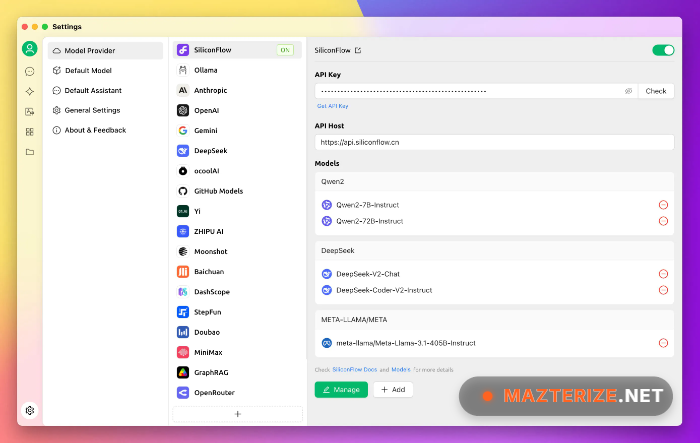The image size is (700, 443).
Task: Select GraphRAG provider
Action: tap(237, 372)
